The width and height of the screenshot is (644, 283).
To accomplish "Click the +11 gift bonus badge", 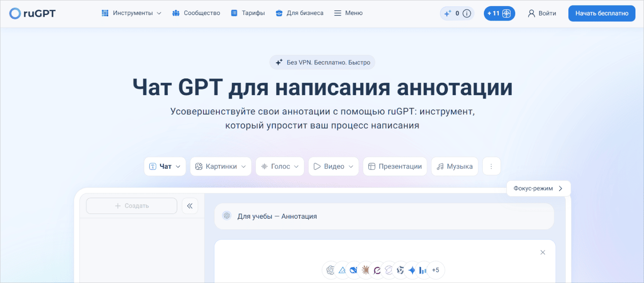I will click(499, 13).
